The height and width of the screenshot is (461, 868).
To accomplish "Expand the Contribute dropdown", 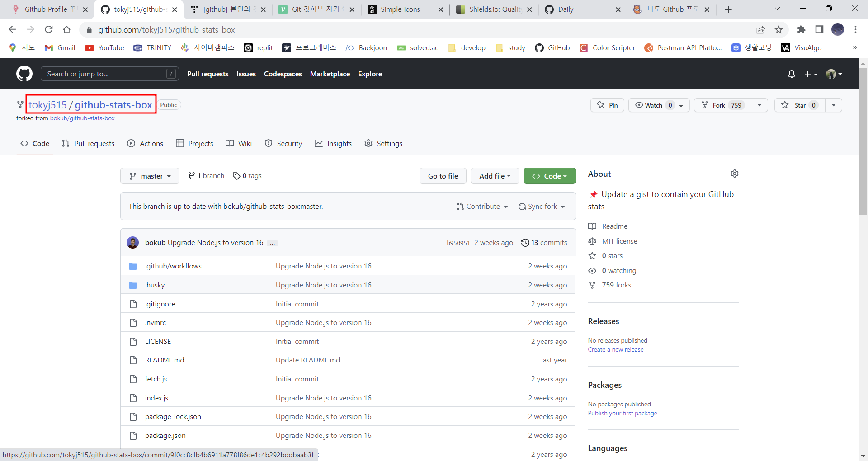I will (x=482, y=207).
